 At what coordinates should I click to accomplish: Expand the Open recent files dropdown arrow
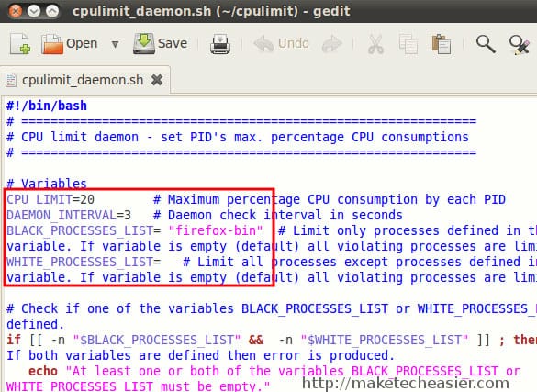pyautogui.click(x=115, y=44)
